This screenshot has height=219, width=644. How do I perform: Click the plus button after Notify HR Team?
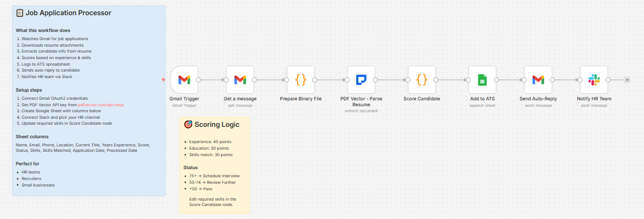627,80
